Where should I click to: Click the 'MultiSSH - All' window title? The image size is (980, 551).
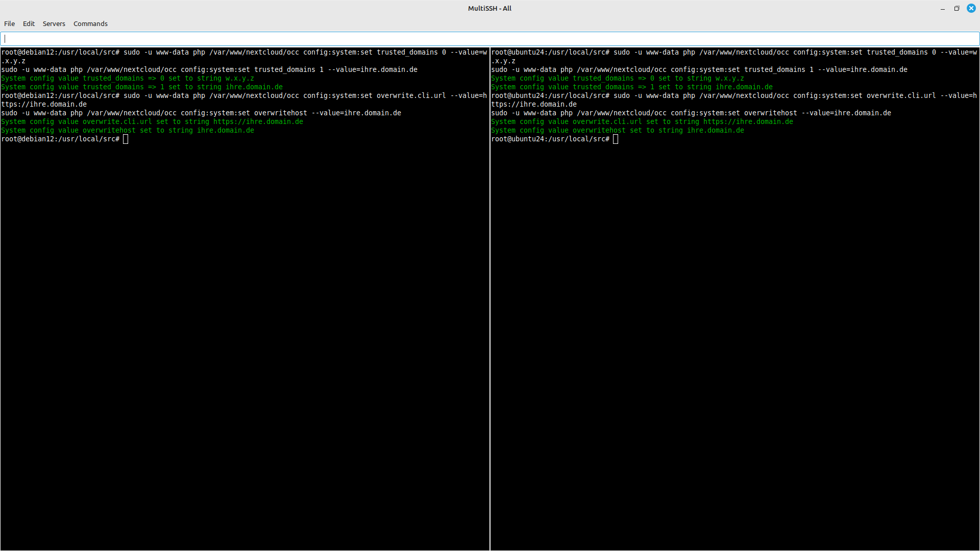pyautogui.click(x=489, y=8)
